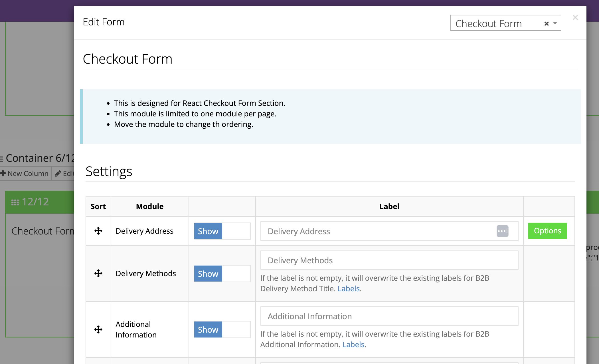
Task: Open the Checkout Form dropdown arrow
Action: tap(555, 23)
